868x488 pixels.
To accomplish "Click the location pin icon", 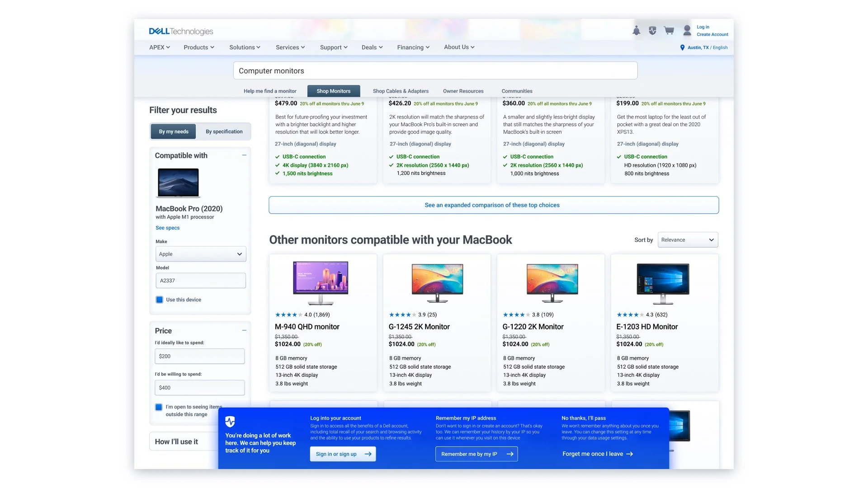I will pos(682,47).
